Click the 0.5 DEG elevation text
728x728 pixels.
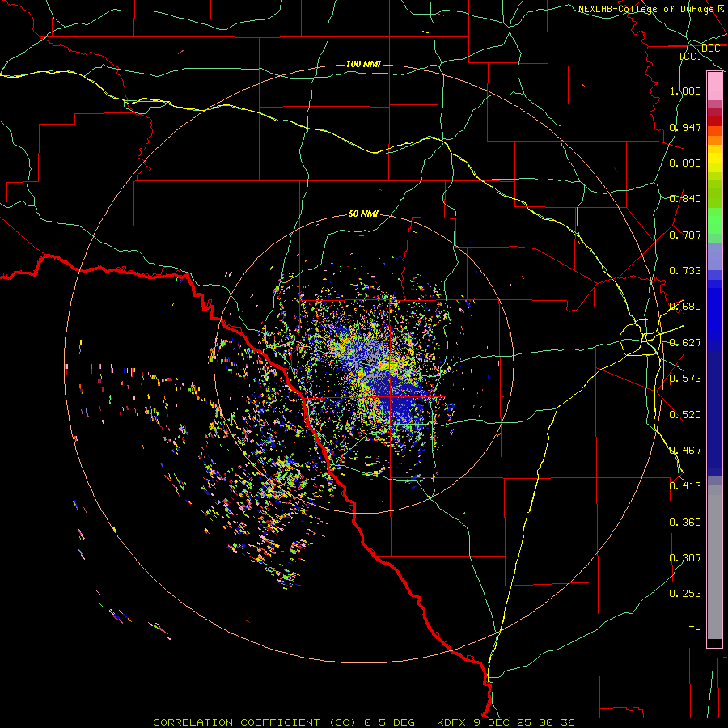(x=388, y=722)
